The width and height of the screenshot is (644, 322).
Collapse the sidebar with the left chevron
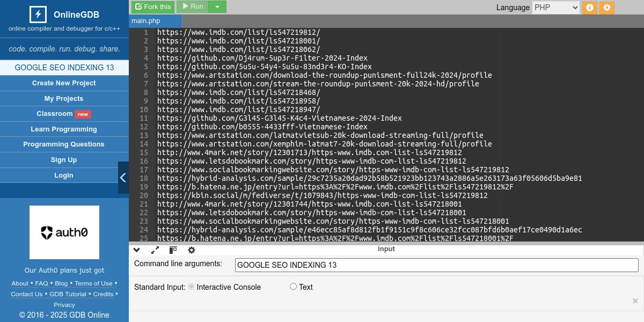click(123, 178)
